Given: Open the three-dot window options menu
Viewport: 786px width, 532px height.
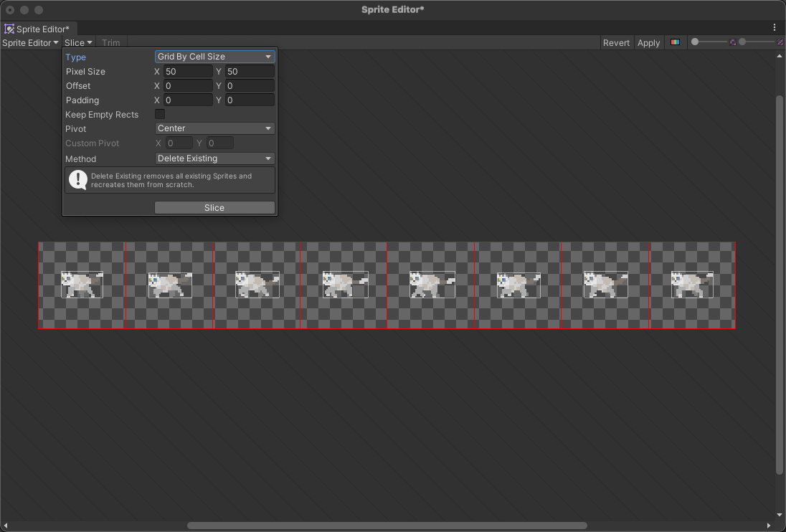Looking at the screenshot, I should click(x=775, y=27).
